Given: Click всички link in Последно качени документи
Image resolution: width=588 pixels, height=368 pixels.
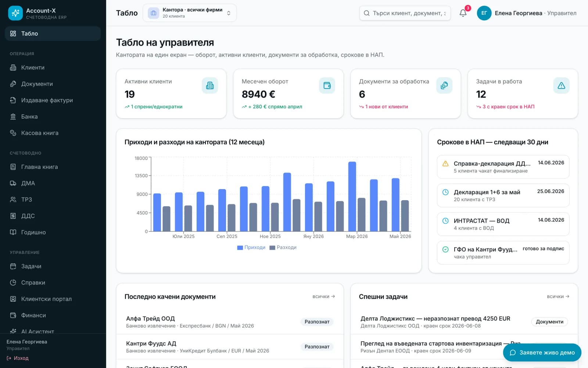Looking at the screenshot, I should [x=323, y=296].
